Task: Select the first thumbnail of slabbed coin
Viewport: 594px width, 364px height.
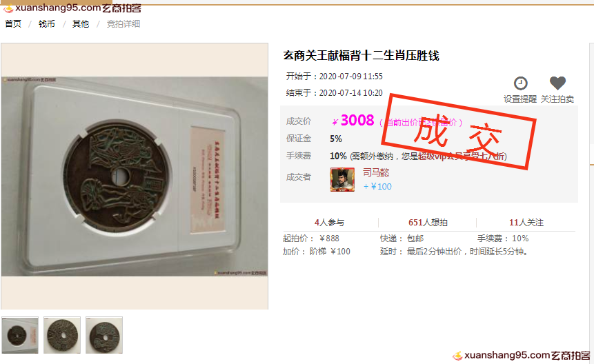Action: (20, 335)
